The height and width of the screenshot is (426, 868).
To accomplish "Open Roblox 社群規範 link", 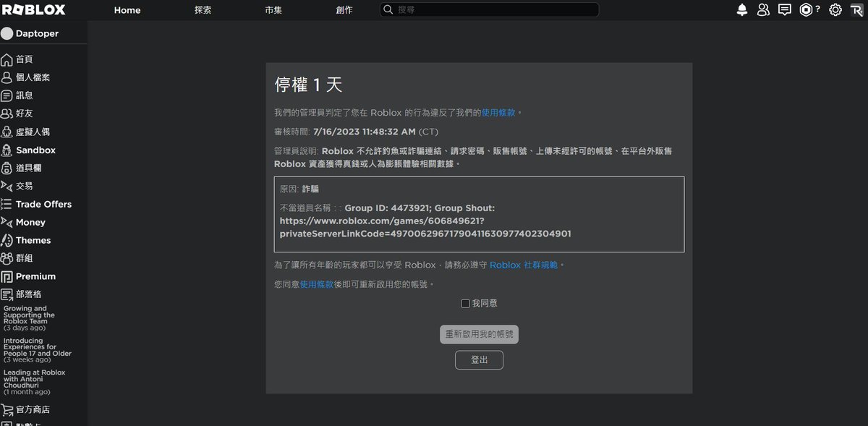I will 524,265.
